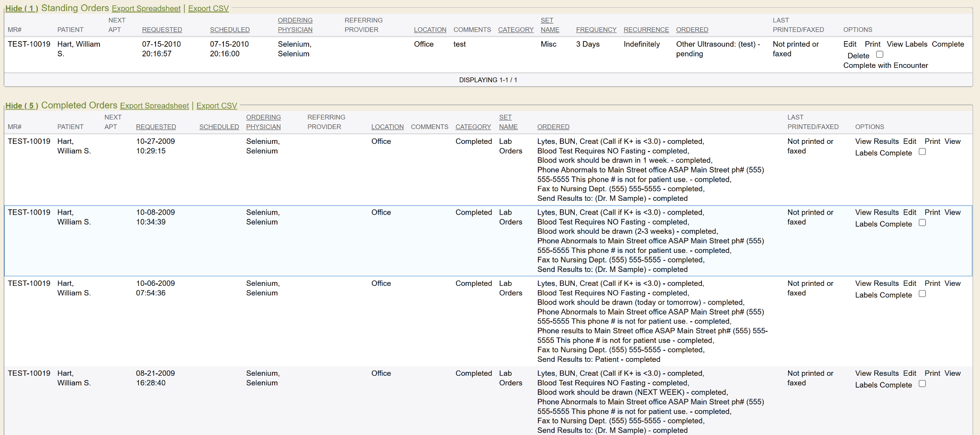This screenshot has height=435, width=980.
Task: Sort Completed Orders by Category header
Action: click(x=473, y=127)
